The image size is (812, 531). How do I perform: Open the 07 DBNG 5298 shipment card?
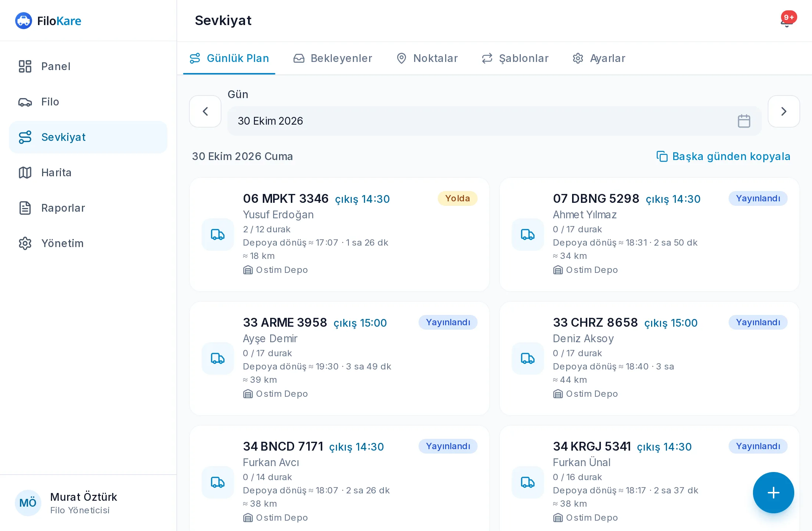650,235
